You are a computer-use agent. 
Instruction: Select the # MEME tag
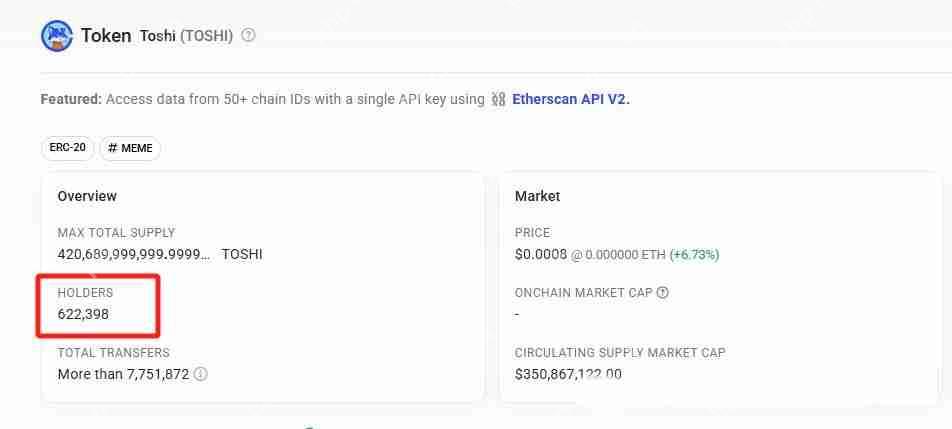pos(130,148)
